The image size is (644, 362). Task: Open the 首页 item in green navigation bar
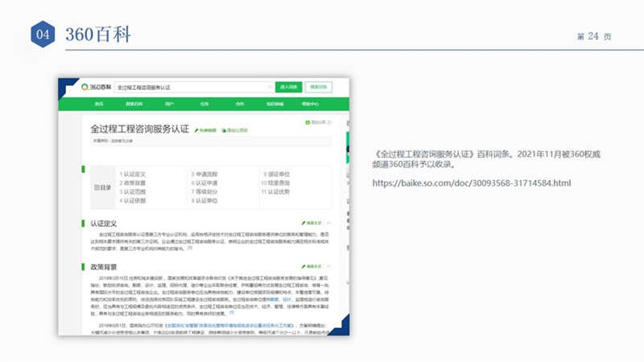click(99, 105)
